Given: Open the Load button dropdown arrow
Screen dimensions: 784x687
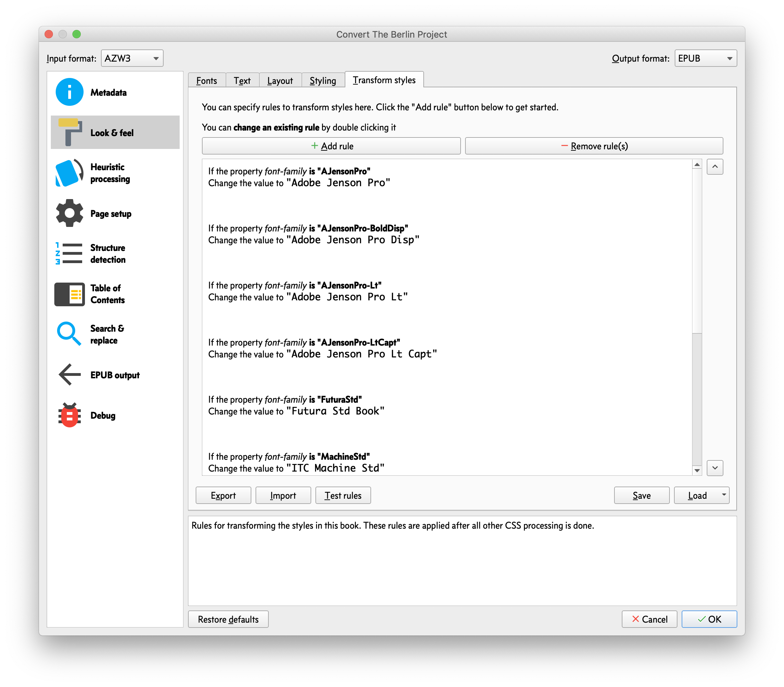Looking at the screenshot, I should 723,495.
